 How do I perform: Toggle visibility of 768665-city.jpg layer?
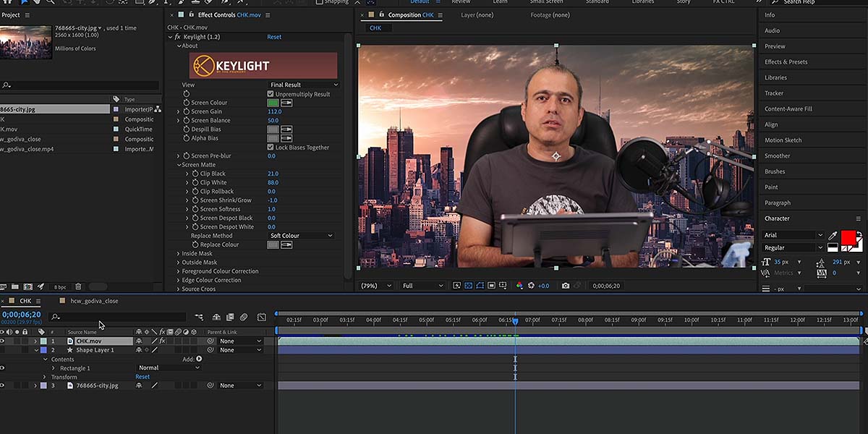click(2, 386)
